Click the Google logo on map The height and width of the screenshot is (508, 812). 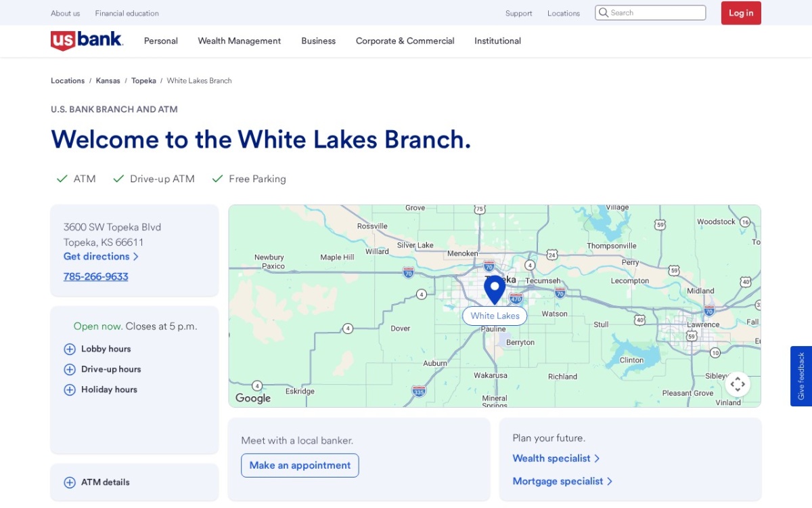click(253, 398)
